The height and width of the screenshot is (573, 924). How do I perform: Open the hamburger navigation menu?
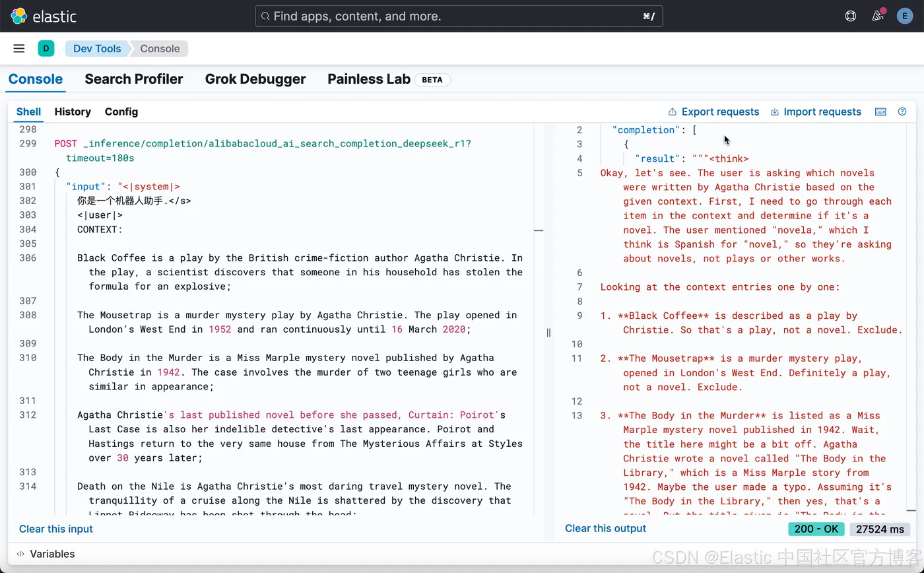click(19, 48)
